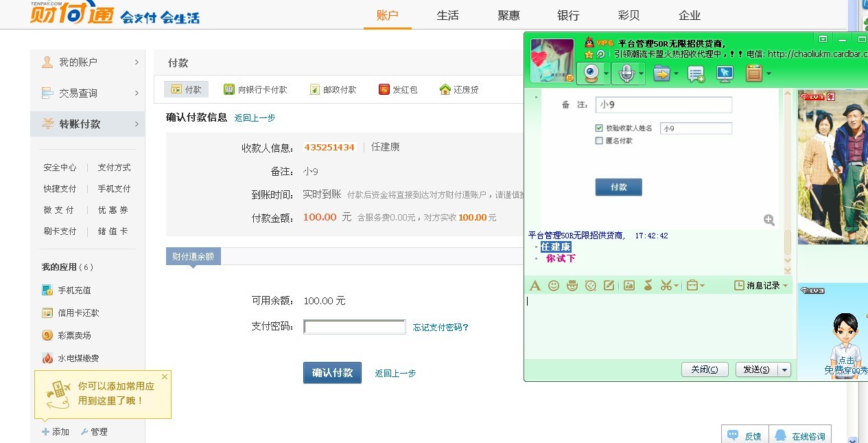Select the 向银行卡付款 sub-tab

[x=255, y=89]
